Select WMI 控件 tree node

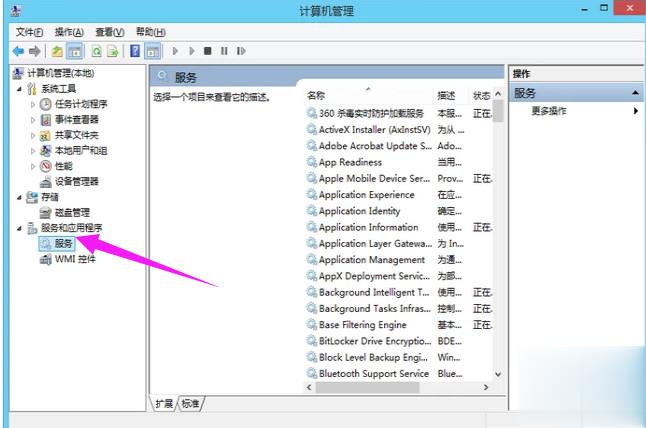click(x=74, y=259)
